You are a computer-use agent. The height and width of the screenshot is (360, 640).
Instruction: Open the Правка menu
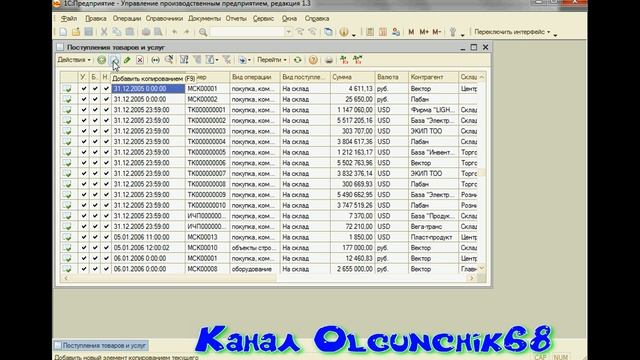(96, 18)
